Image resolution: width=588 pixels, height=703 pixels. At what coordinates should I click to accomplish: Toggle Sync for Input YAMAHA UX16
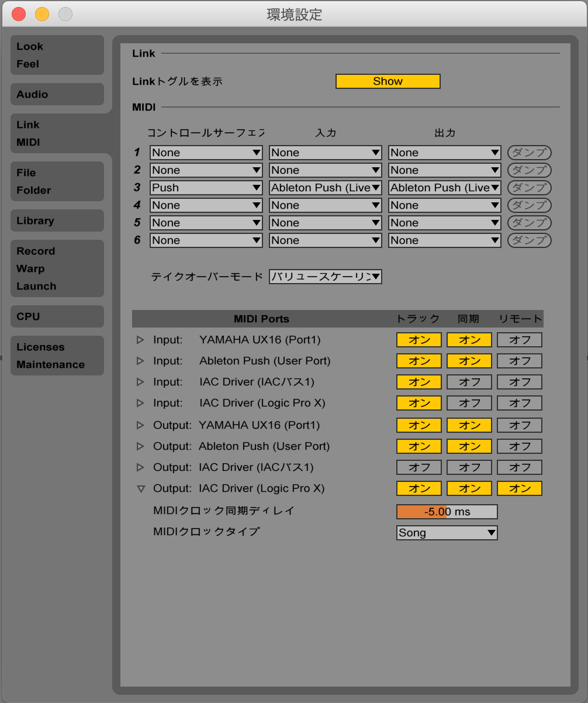click(469, 340)
